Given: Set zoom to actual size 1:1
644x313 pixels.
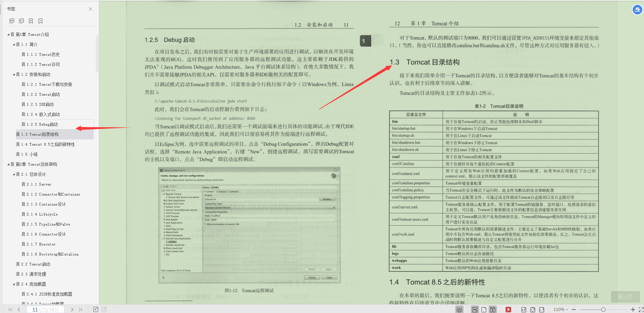Looking at the screenshot, I should (524, 309).
